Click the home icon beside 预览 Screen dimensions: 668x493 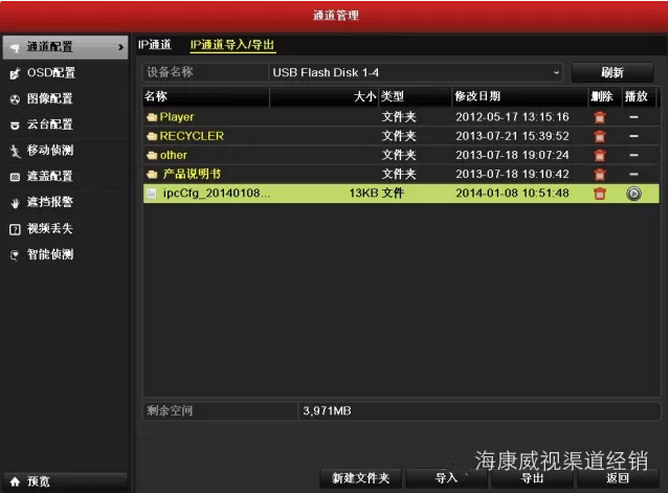15,482
